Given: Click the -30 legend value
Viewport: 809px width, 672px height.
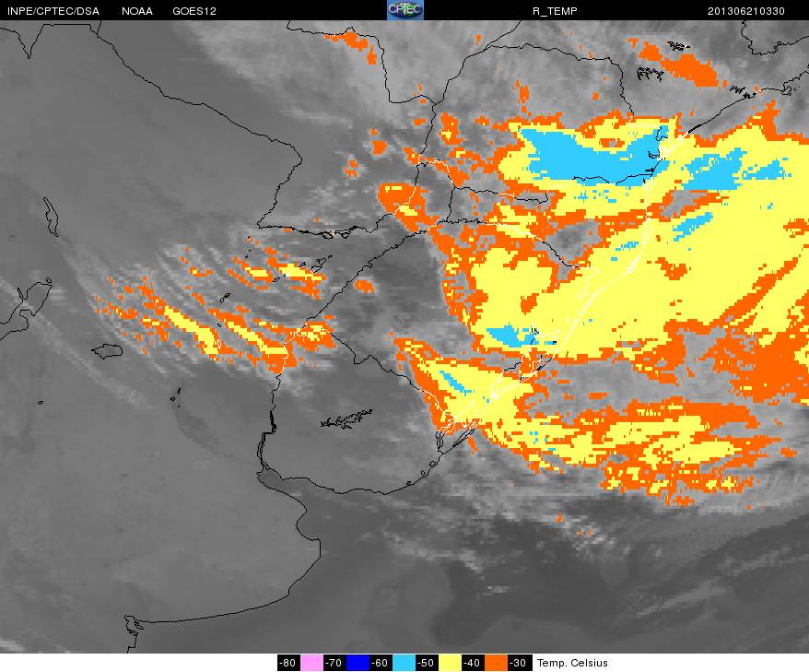Looking at the screenshot, I should 519,663.
